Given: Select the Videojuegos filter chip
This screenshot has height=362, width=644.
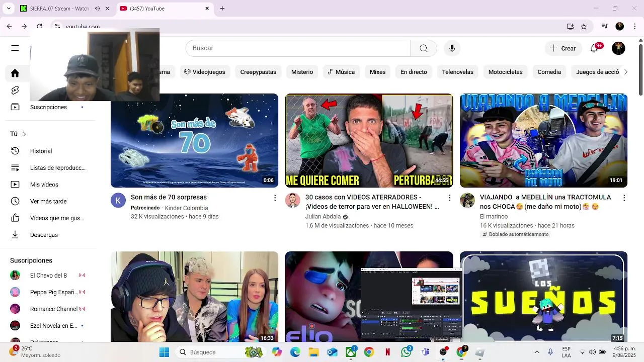Looking at the screenshot, I should [204, 72].
